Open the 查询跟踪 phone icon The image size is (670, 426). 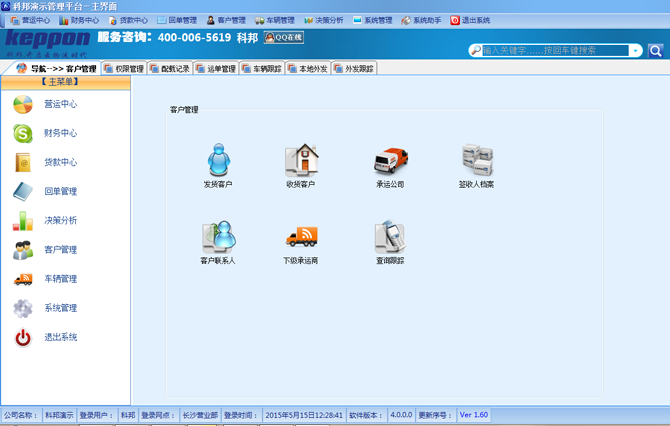click(x=390, y=236)
